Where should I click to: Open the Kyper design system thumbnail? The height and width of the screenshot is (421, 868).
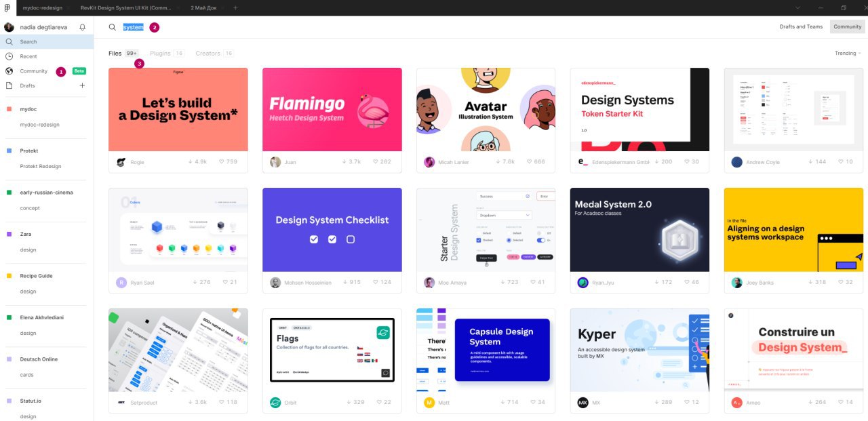coord(640,350)
